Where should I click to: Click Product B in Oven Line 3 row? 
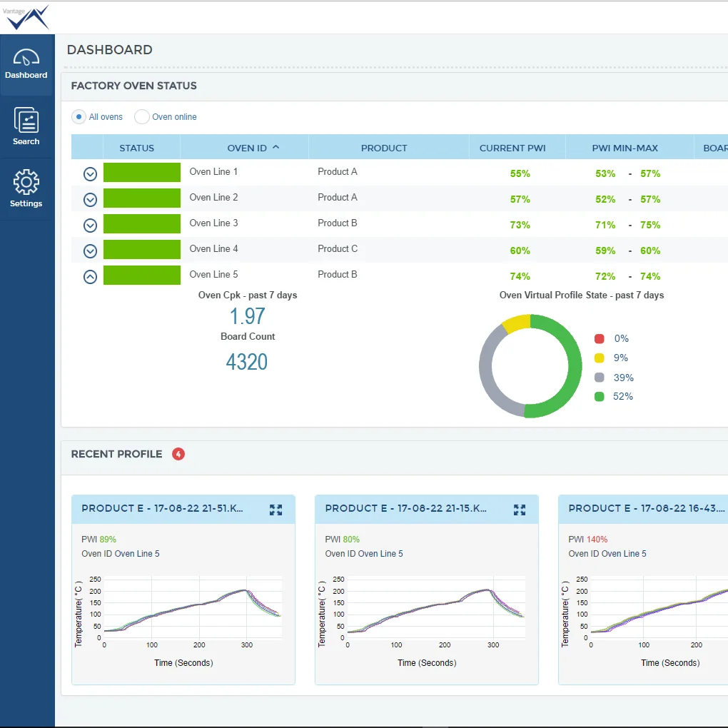(x=338, y=223)
